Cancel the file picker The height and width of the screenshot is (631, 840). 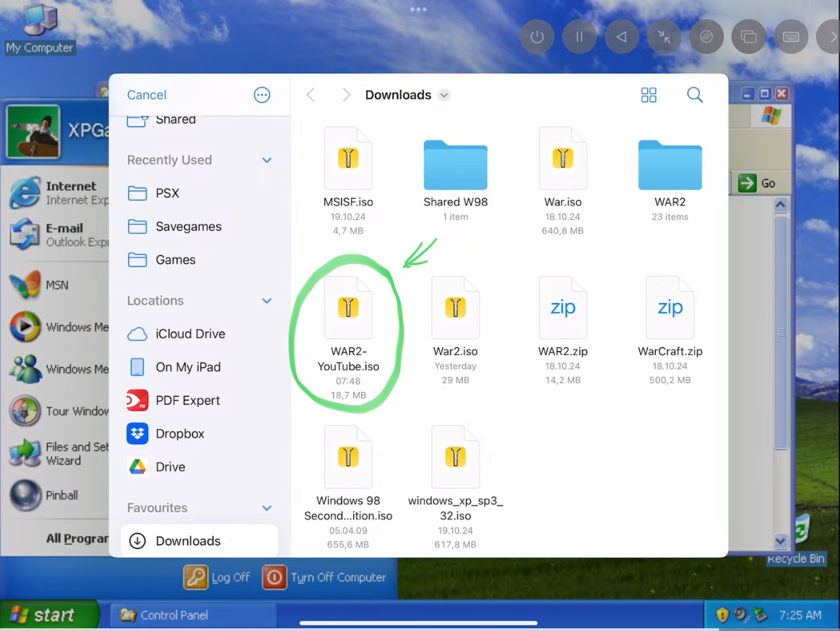click(147, 95)
